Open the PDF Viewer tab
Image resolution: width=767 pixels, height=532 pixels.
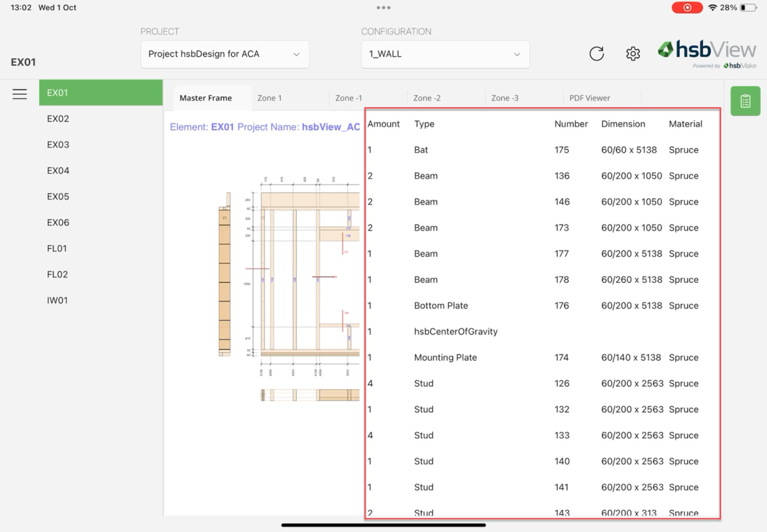[590, 98]
